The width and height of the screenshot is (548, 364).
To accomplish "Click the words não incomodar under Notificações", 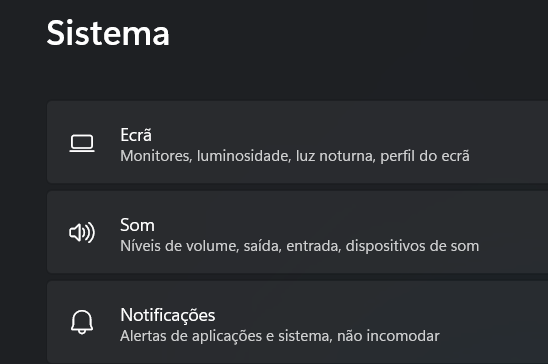I will 388,336.
